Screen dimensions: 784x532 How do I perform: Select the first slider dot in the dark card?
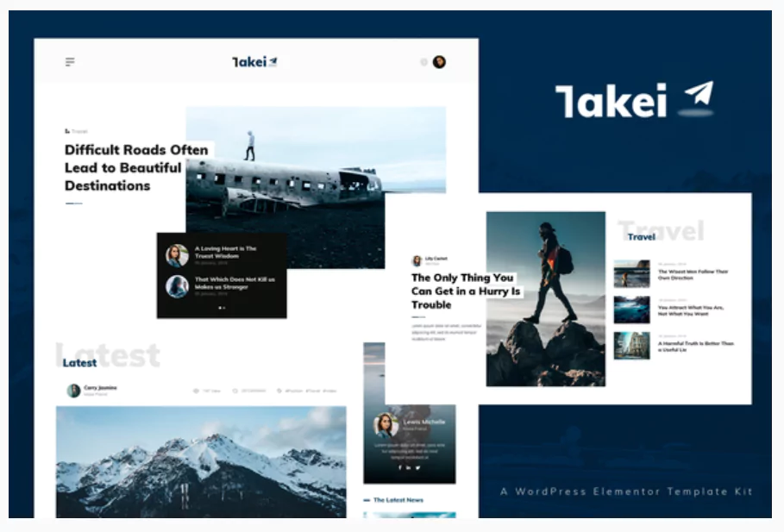point(220,308)
